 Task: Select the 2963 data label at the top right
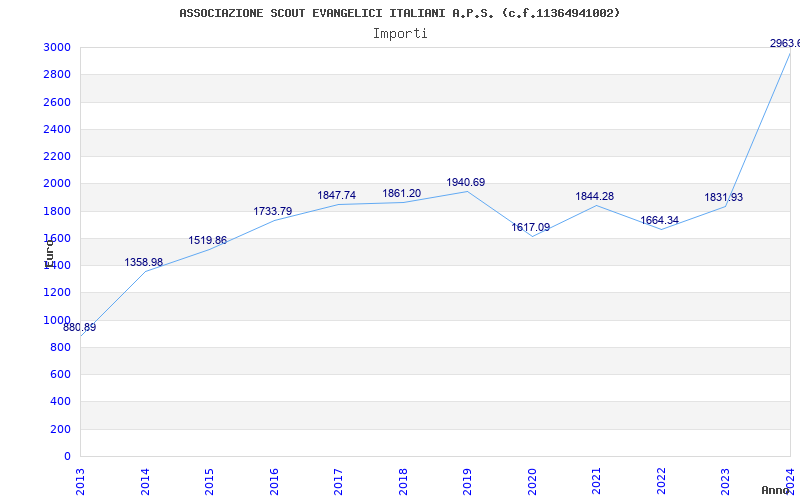pyautogui.click(x=785, y=44)
